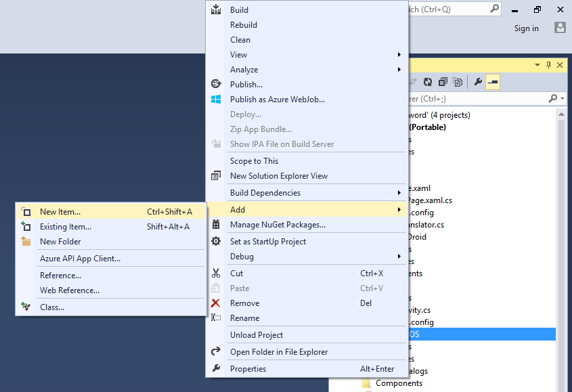Click the Class icon in Add submenu

coord(26,307)
